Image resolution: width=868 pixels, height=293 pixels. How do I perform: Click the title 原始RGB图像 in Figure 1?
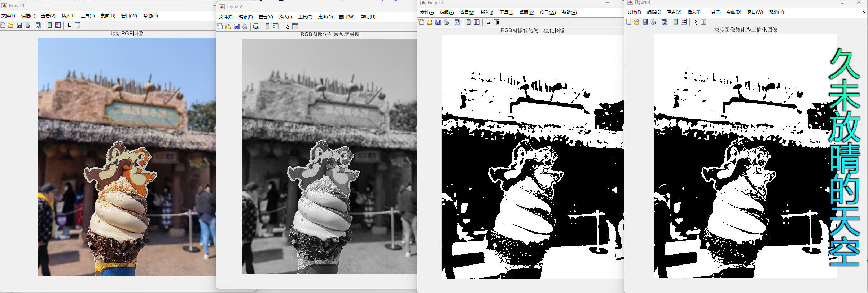[x=127, y=34]
